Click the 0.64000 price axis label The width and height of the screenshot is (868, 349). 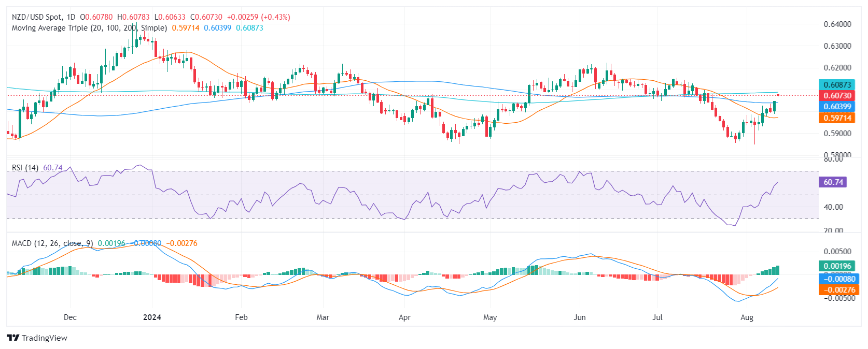click(x=837, y=24)
